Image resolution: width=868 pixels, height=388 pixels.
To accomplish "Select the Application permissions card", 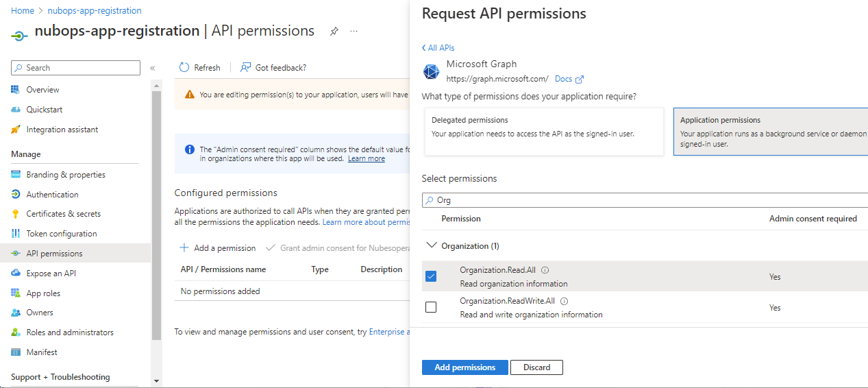I will click(771, 132).
